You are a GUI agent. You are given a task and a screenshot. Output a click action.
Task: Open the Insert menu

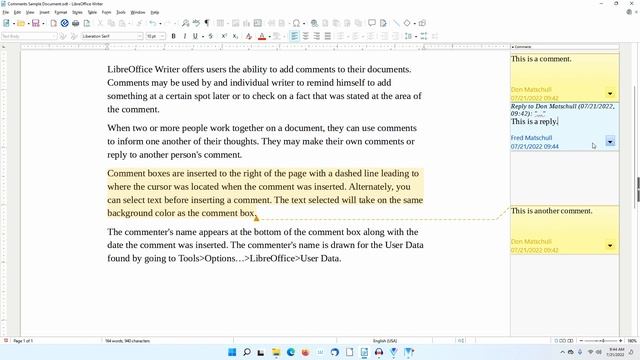click(x=44, y=12)
